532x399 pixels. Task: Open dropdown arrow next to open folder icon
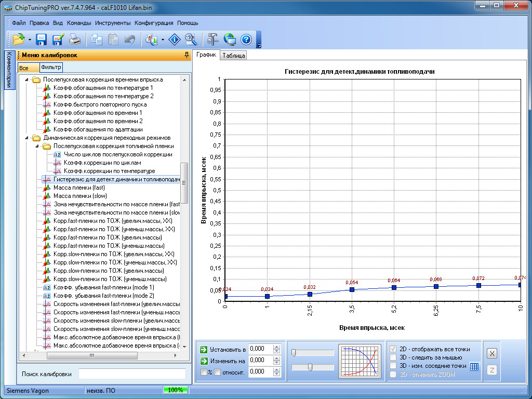pos(30,39)
